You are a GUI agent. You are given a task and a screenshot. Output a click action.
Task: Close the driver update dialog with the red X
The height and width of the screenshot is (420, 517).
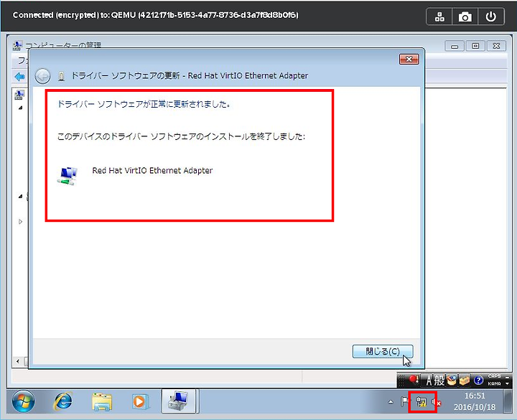(409, 59)
